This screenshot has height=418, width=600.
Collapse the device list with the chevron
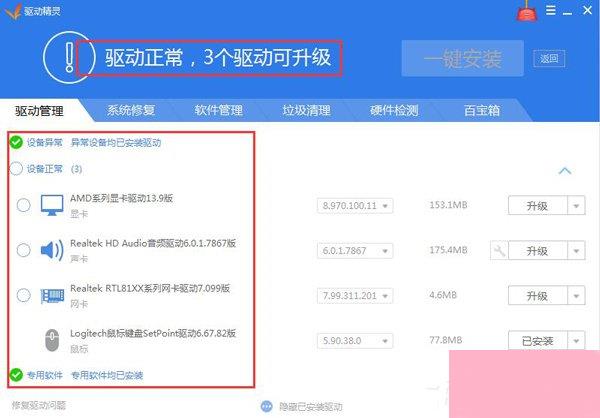point(565,171)
